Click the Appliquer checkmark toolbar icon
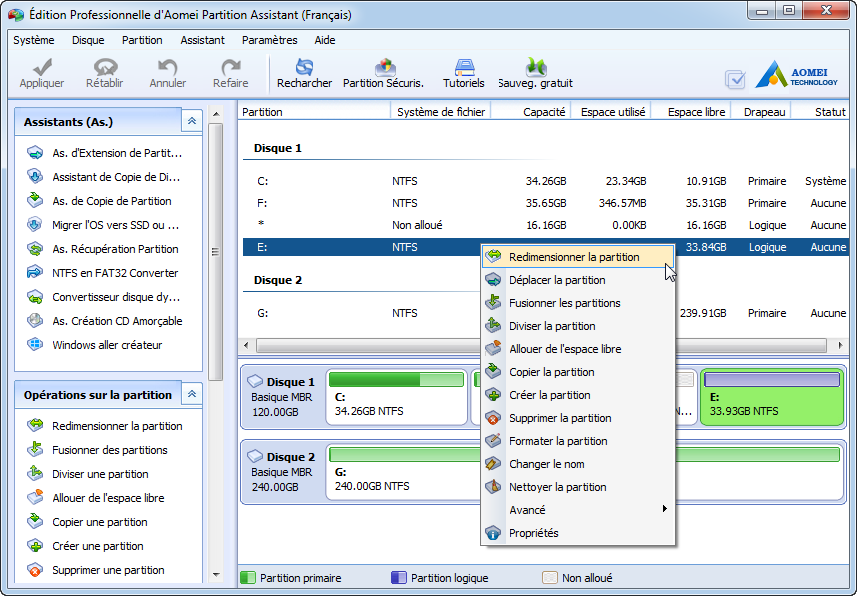 (42, 68)
